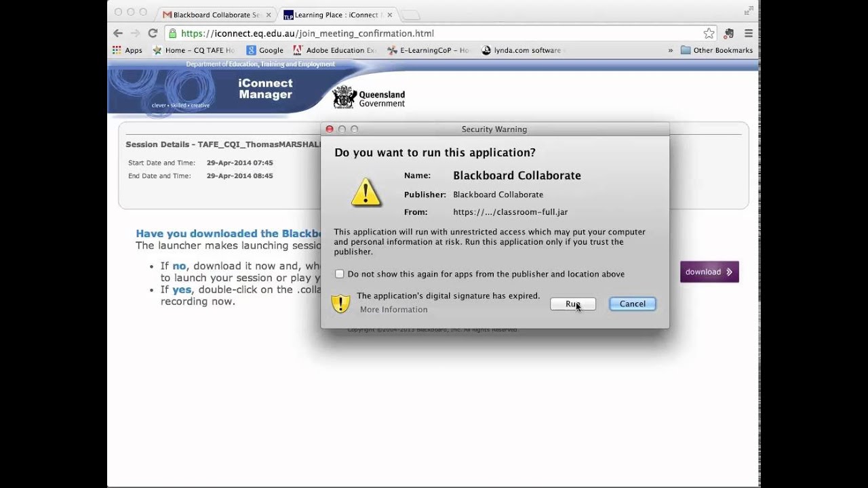Click Run in the Security Warning
The image size is (868, 488).
(573, 304)
